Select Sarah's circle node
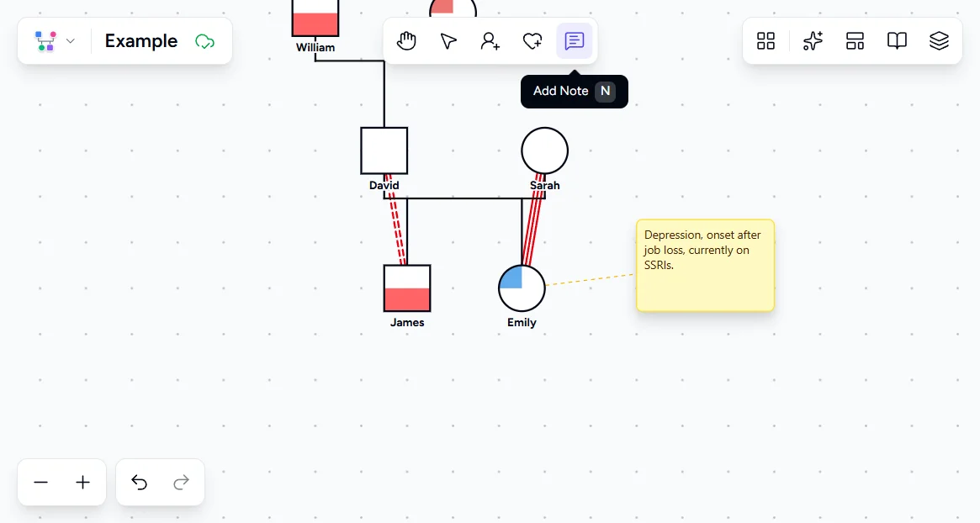Viewport: 980px width, 523px height. click(545, 151)
